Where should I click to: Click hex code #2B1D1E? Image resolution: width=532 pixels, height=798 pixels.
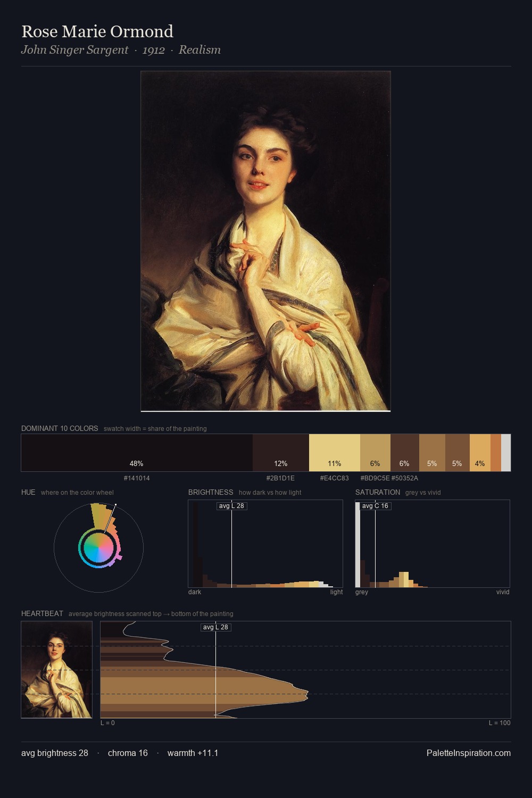tap(280, 478)
